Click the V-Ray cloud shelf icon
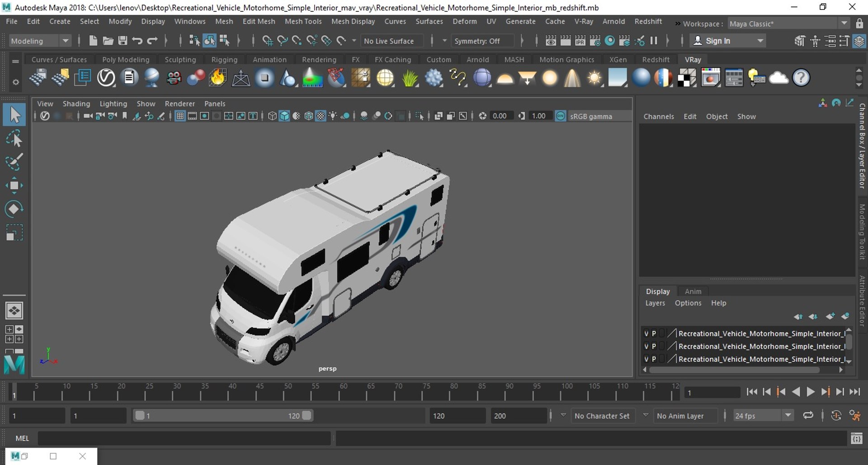The height and width of the screenshot is (465, 868). click(778, 78)
